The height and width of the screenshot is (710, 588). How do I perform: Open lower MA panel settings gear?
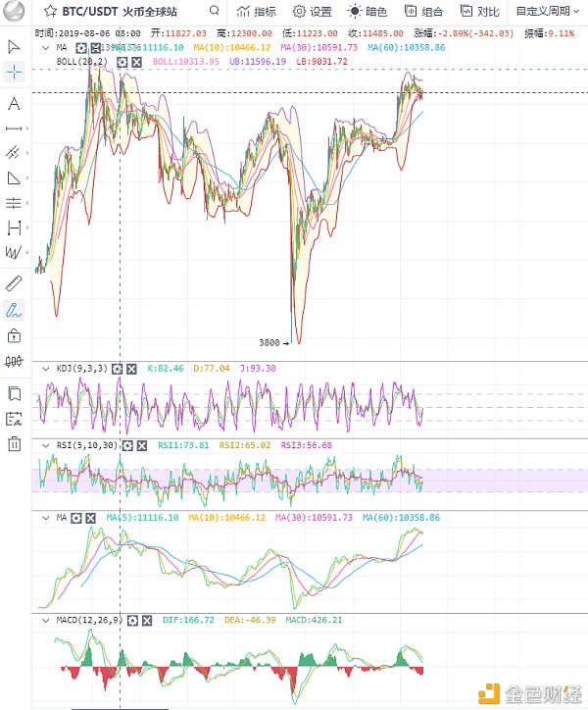click(x=76, y=518)
